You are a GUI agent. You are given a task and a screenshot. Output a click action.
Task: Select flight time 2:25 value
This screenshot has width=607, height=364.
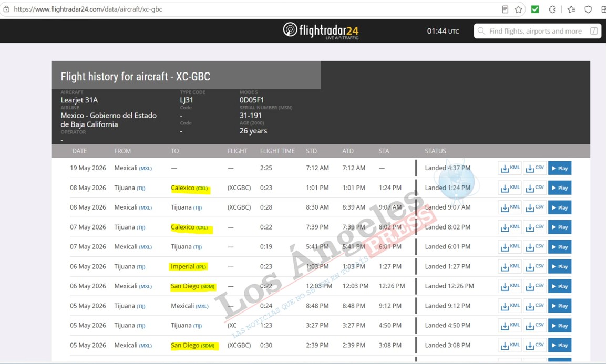266,168
